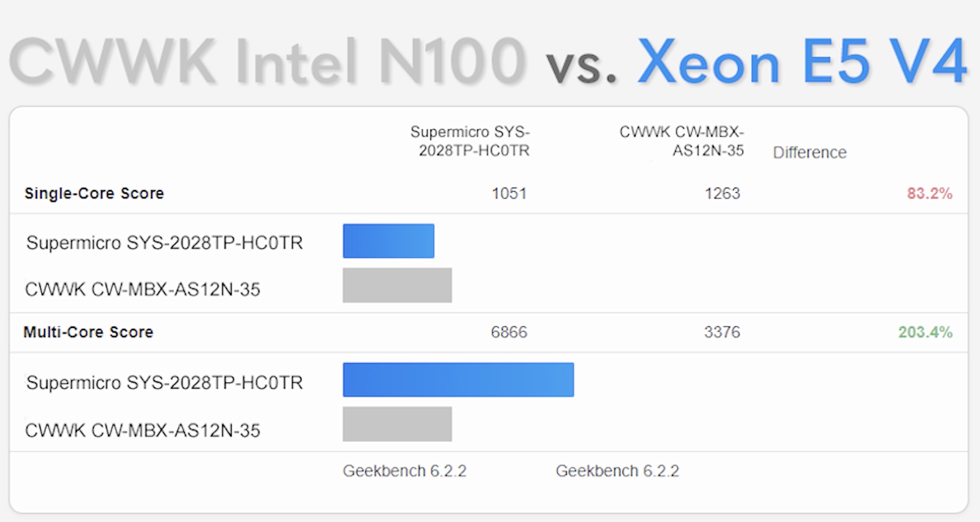
Task: Select the multi-core value 3376
Action: (x=722, y=332)
